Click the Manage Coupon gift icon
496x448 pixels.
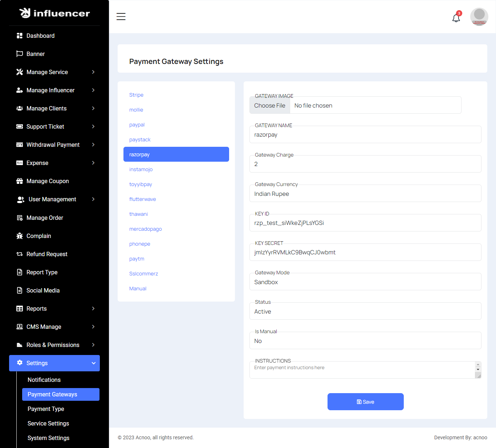tap(20, 181)
